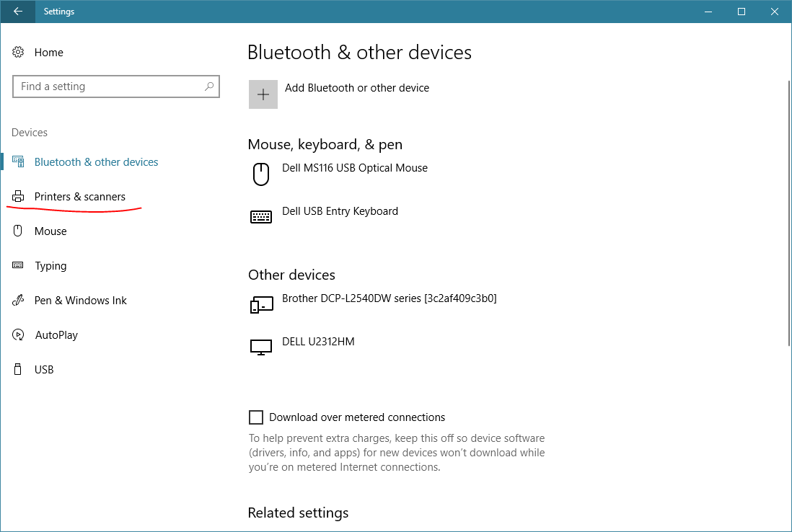Click the back arrow in title bar

(18, 11)
